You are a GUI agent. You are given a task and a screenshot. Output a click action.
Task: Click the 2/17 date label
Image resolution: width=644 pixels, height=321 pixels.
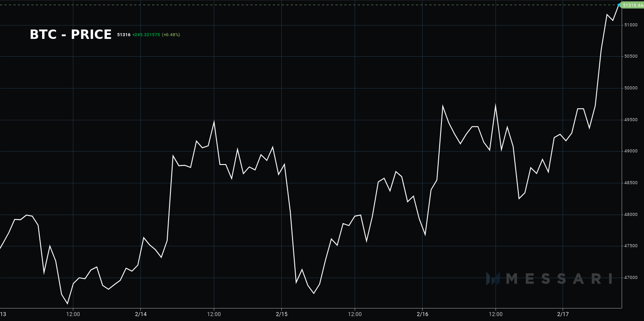point(563,314)
